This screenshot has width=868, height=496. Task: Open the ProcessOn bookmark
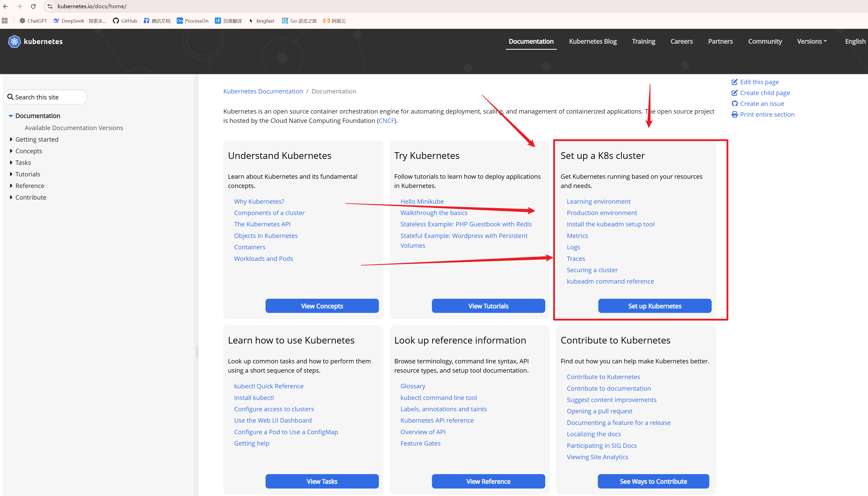click(x=192, y=21)
